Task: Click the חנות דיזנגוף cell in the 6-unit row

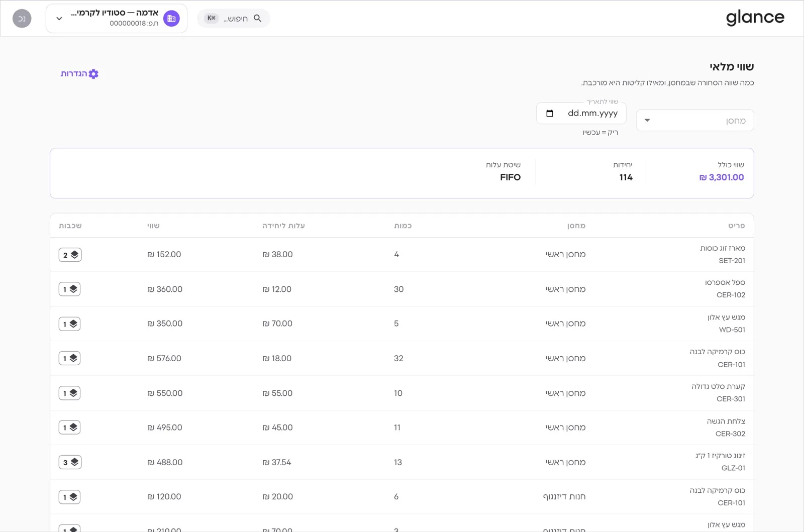Action: [x=564, y=497]
